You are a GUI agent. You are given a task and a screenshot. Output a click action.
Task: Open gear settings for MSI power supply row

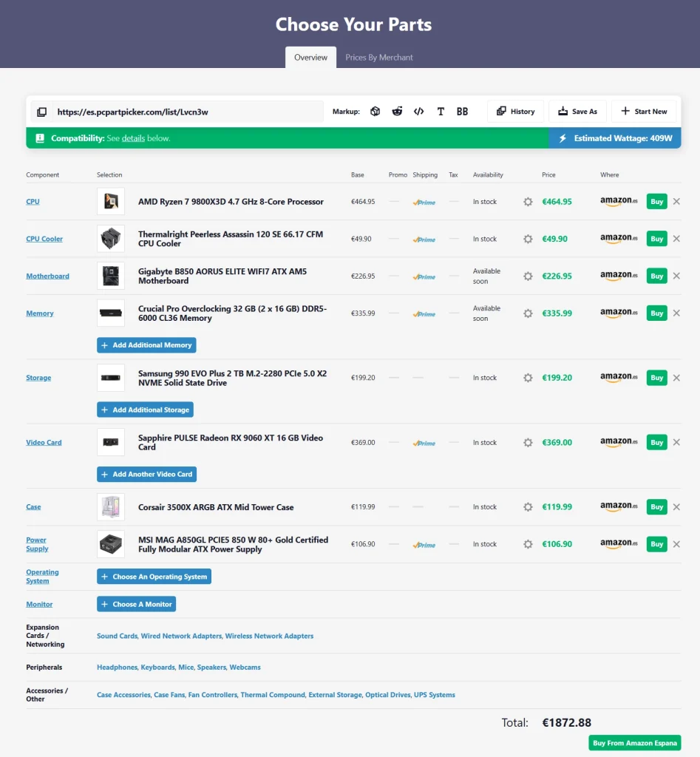pyautogui.click(x=528, y=544)
